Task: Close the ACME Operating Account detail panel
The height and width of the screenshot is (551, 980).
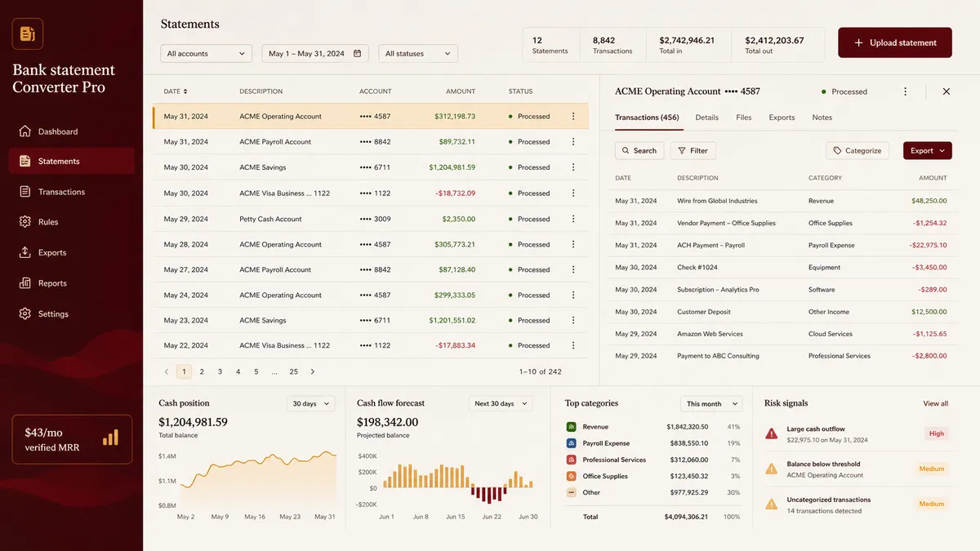Action: pos(947,91)
